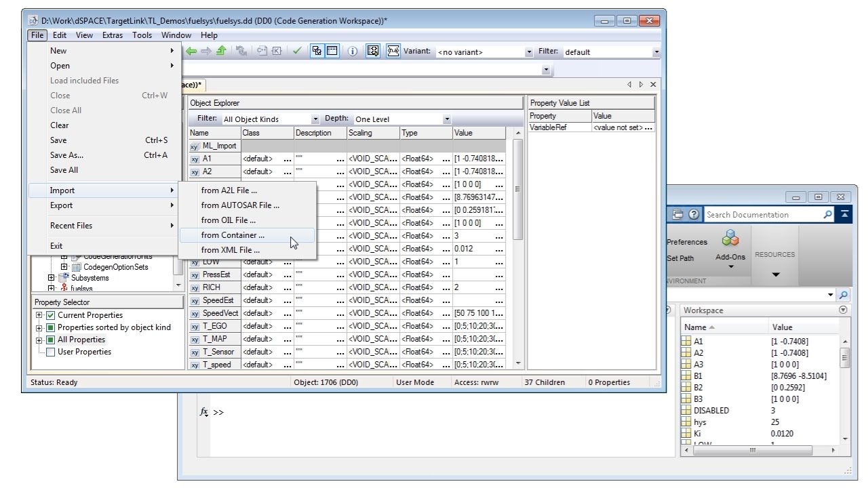This screenshot has width=868, height=488.
Task: Click the MATLAB help question mark icon
Action: (694, 214)
